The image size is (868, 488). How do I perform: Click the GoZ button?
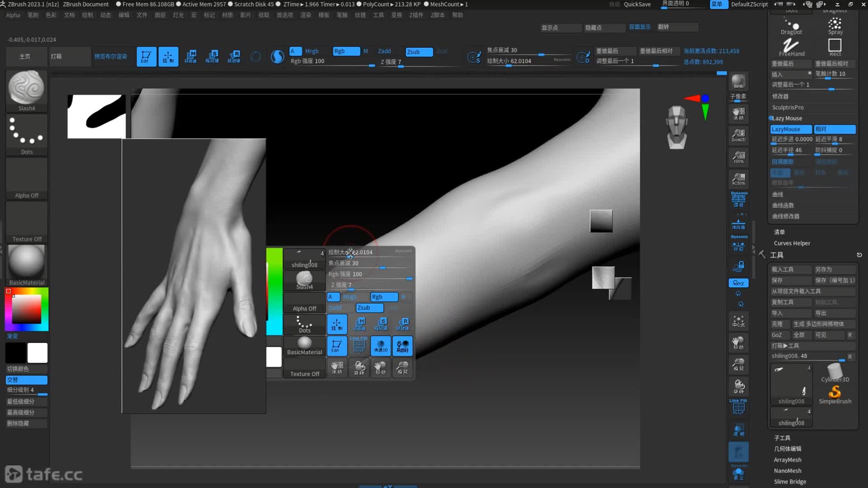coord(779,335)
